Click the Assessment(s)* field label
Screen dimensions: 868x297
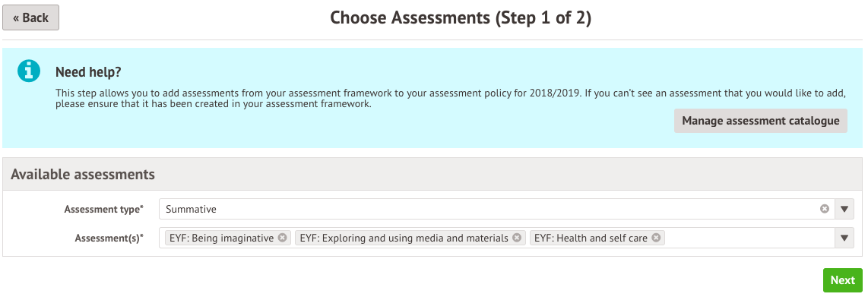click(x=109, y=239)
